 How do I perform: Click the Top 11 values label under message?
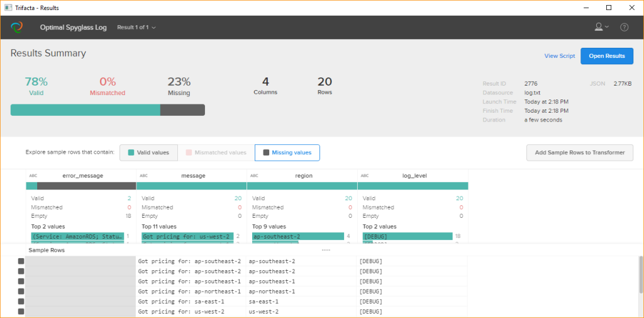point(159,226)
